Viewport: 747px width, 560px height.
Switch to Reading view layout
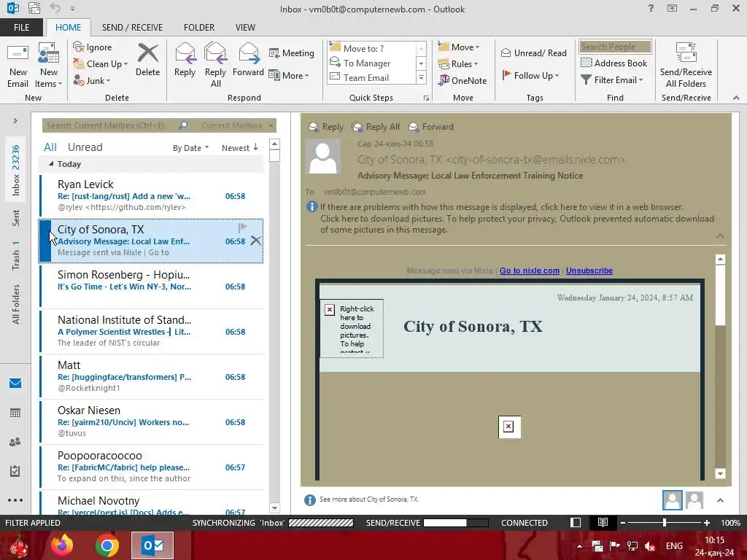click(x=603, y=522)
